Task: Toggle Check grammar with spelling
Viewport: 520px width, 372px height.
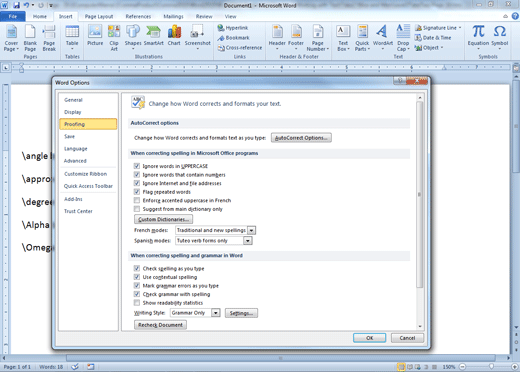Action: [137, 294]
